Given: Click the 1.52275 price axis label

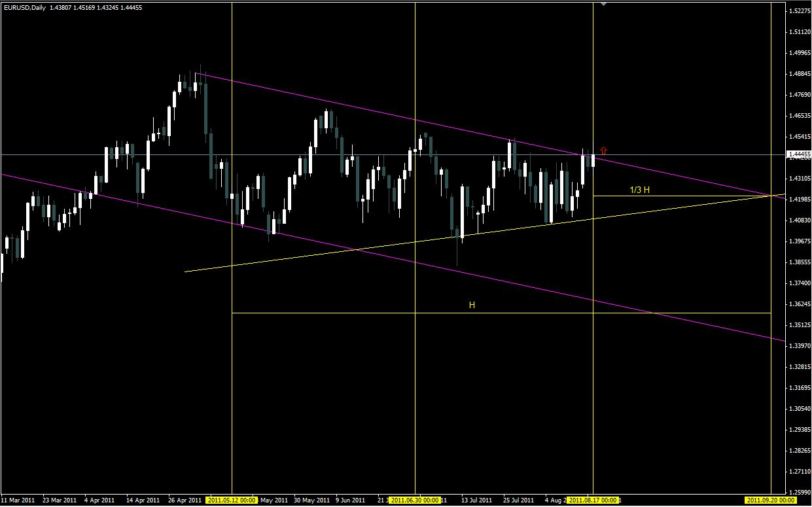Looking at the screenshot, I should click(800, 11).
